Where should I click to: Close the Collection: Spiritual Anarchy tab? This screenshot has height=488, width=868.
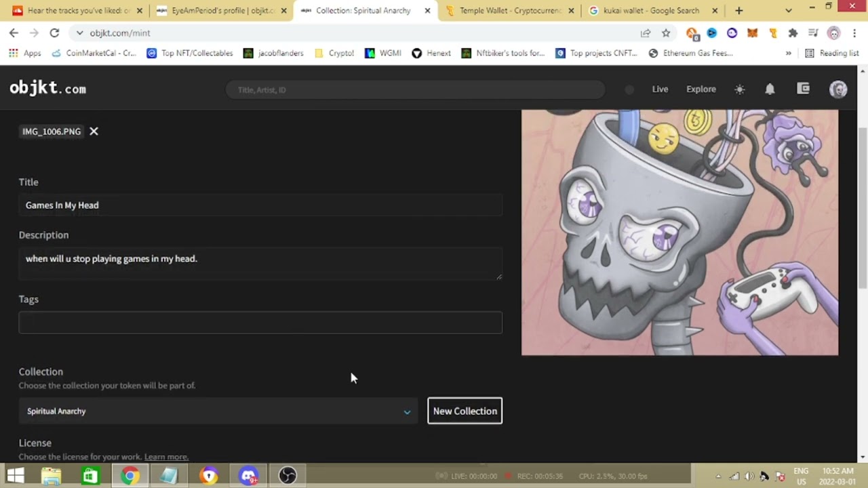tap(427, 11)
